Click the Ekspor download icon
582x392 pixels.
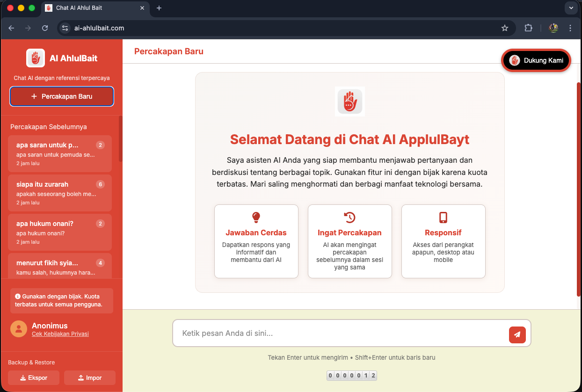[23, 377]
